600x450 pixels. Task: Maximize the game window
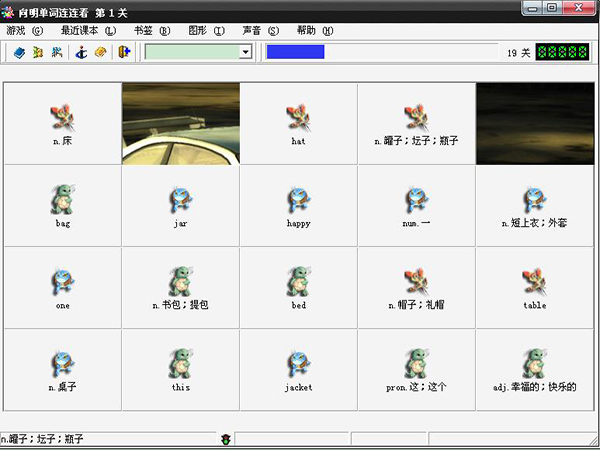coord(552,7)
